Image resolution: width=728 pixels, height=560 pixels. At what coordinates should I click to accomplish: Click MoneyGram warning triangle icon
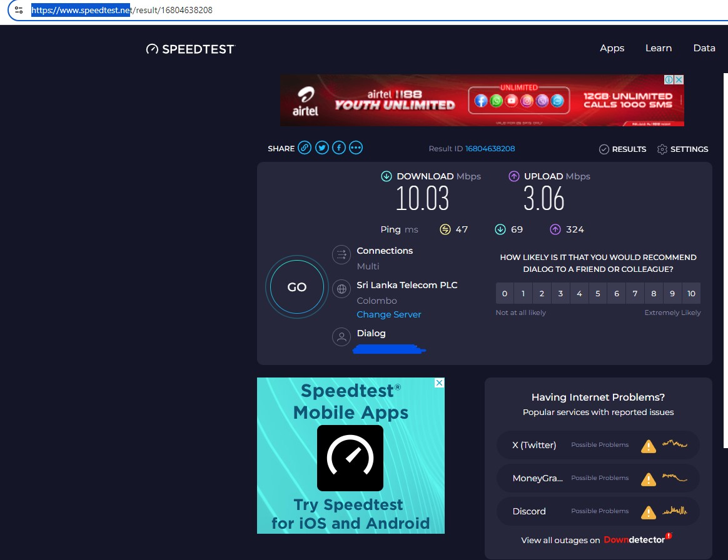point(648,479)
